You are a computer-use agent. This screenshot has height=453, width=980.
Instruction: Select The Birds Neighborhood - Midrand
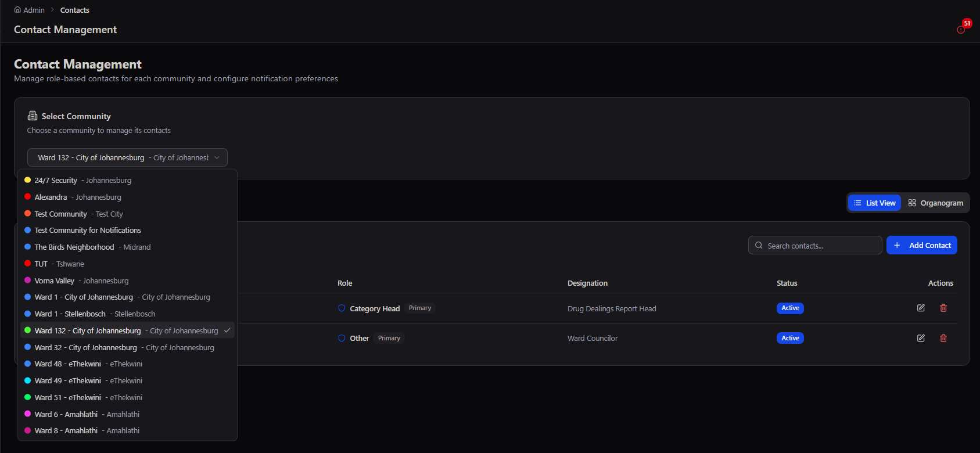[x=127, y=247]
